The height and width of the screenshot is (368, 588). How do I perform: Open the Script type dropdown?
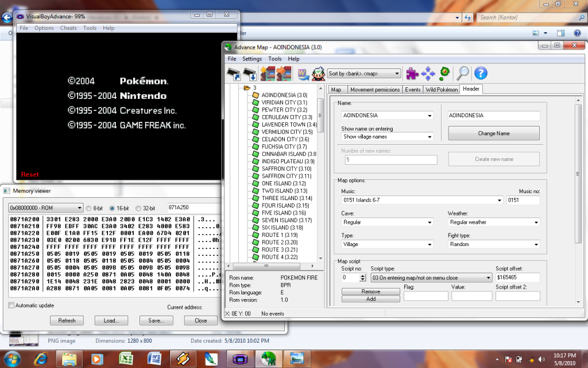pyautogui.click(x=431, y=278)
